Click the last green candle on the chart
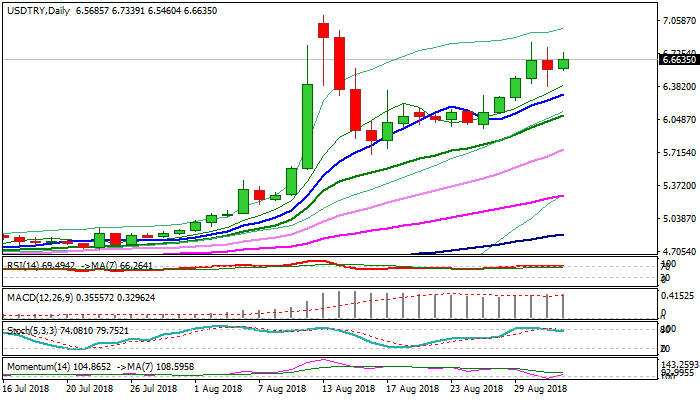Screen dimensions: 700x400 [x=564, y=64]
